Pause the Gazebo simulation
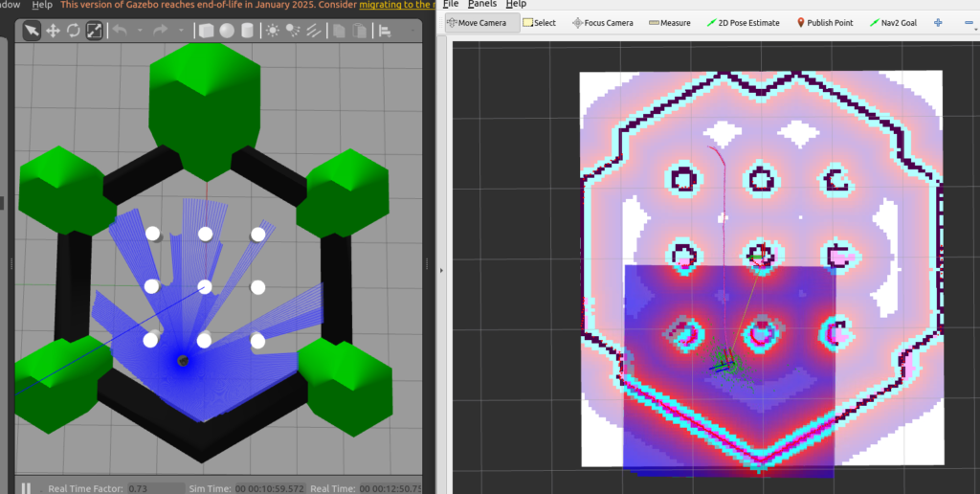The image size is (980, 494). (x=26, y=488)
